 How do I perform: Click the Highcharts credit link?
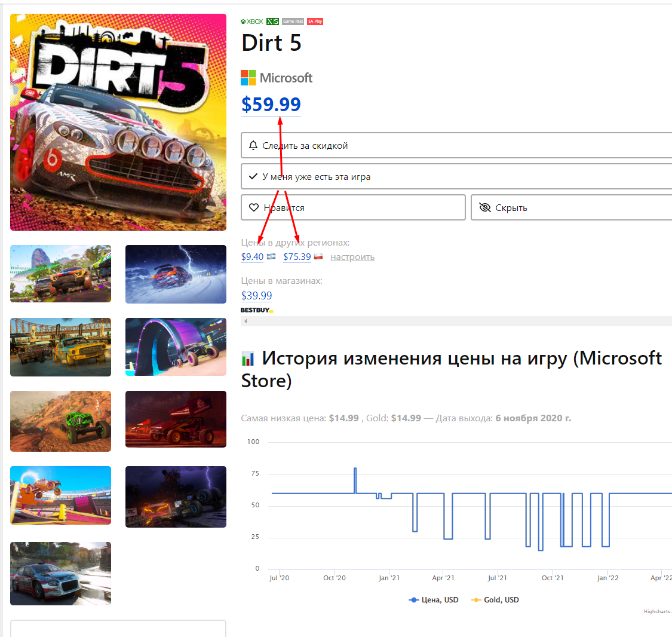coord(658,611)
